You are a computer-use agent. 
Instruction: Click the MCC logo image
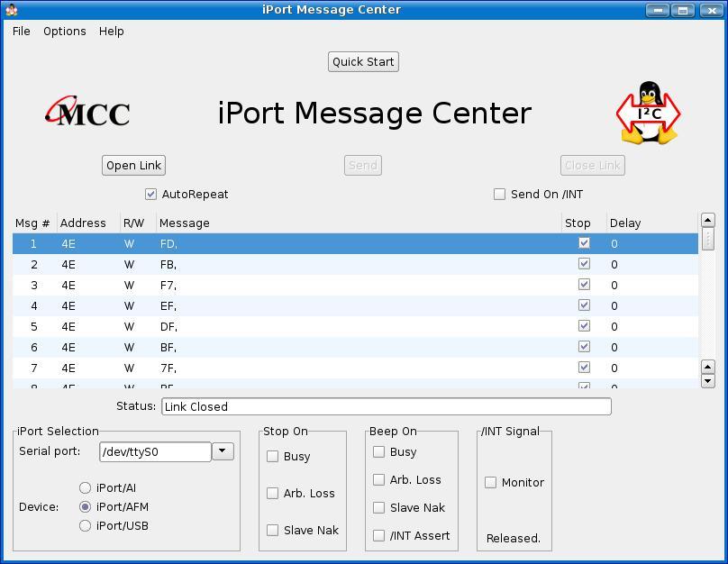87,112
